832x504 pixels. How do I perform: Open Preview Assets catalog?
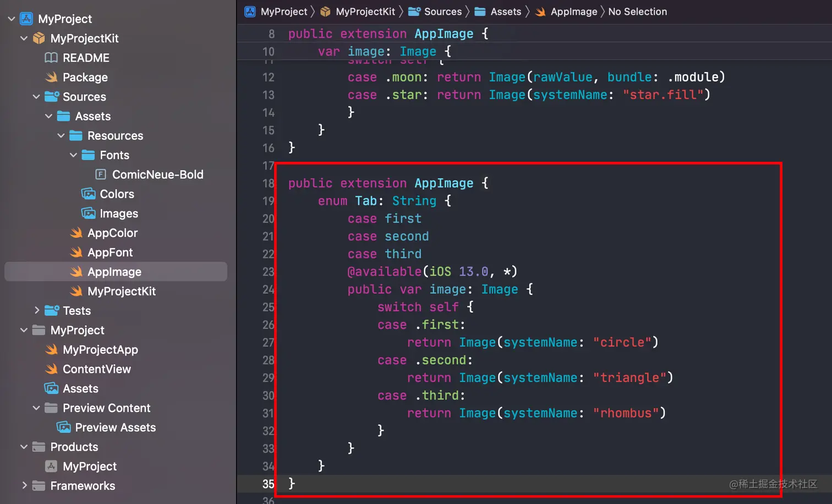tap(116, 427)
